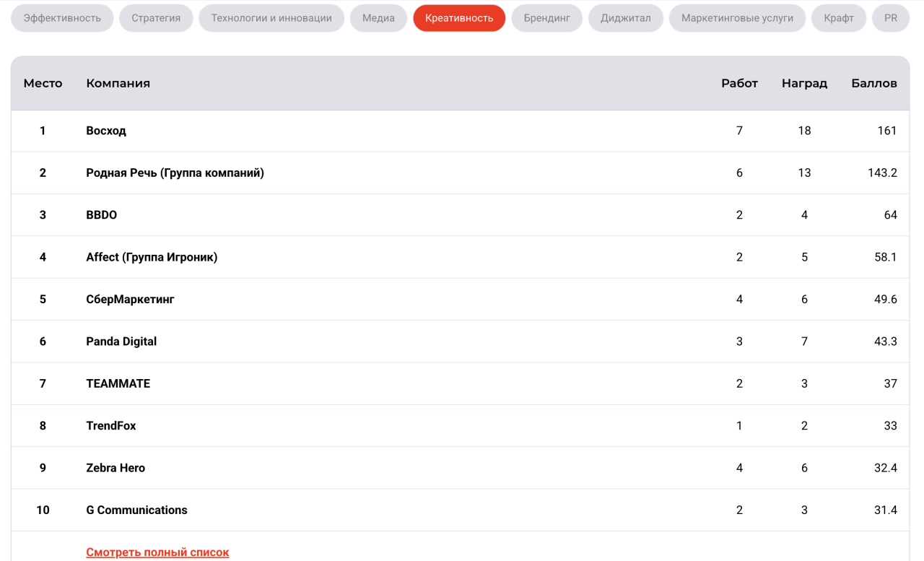Image resolution: width=924 pixels, height=561 pixels.
Task: Switch to the Эффективность tab
Action: pyautogui.click(x=62, y=18)
